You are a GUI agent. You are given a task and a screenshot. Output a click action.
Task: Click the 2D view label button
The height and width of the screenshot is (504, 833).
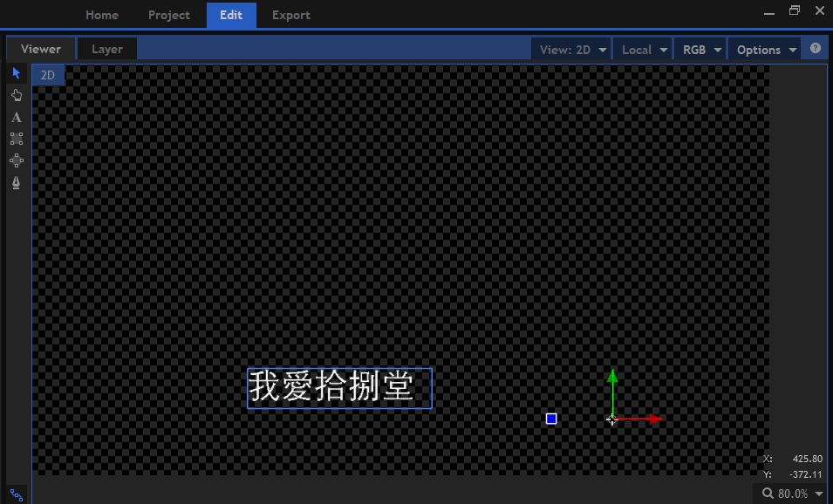coord(48,75)
